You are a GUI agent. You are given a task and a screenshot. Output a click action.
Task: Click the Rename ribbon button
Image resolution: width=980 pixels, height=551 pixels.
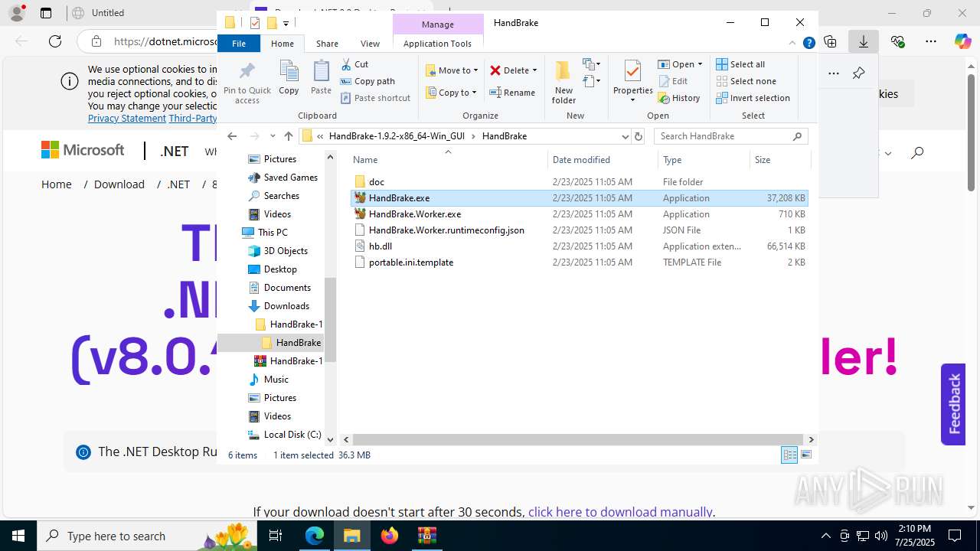(x=512, y=93)
